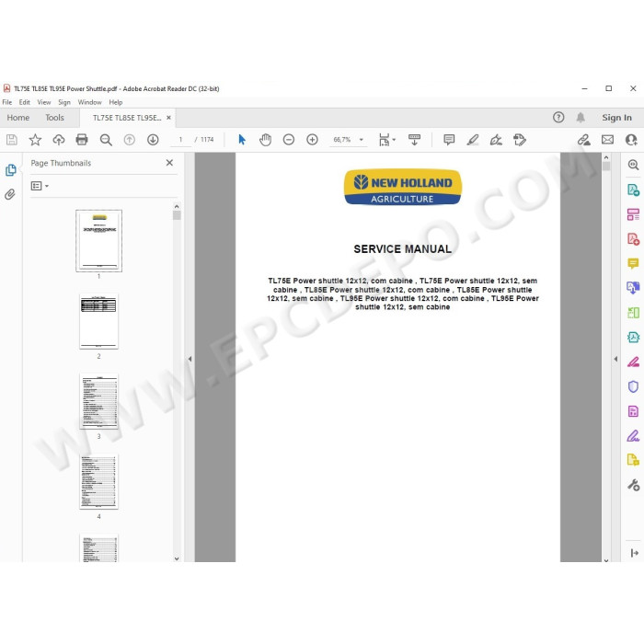Click the document scroll down arrow
This screenshot has width=644, height=644.
606,559
